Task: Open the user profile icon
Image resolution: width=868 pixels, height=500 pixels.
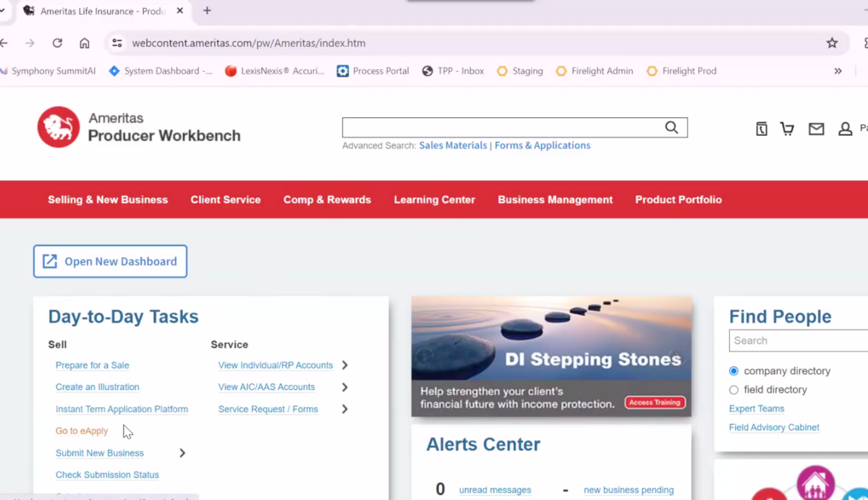Action: pyautogui.click(x=845, y=129)
